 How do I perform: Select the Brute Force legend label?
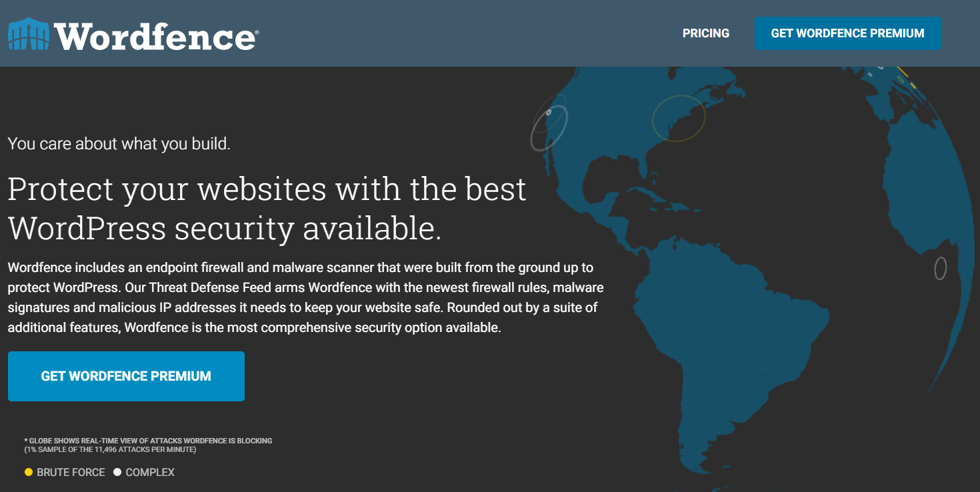(71, 472)
